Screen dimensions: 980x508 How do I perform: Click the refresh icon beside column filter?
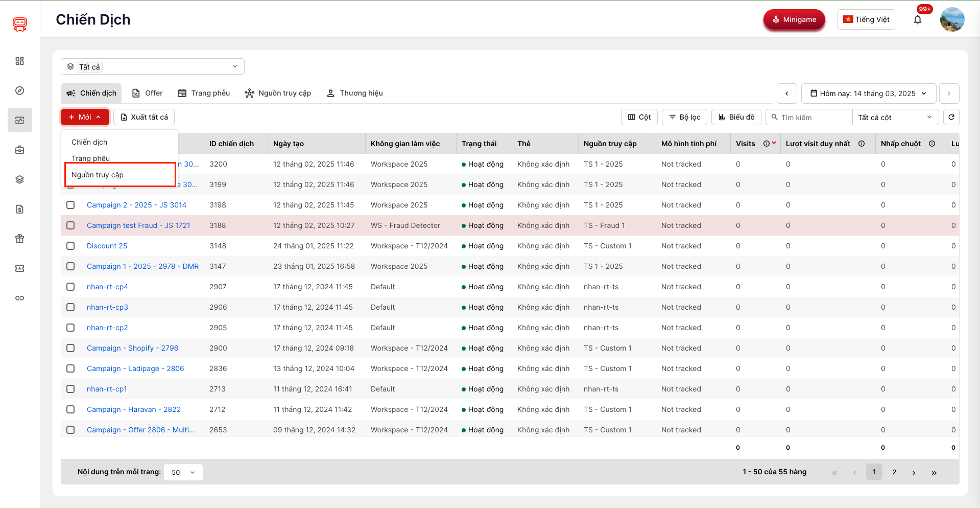951,117
